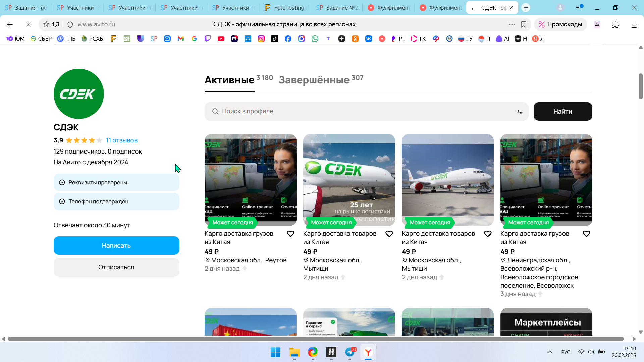Open the WhatsApp bookmark icon

coord(315,39)
